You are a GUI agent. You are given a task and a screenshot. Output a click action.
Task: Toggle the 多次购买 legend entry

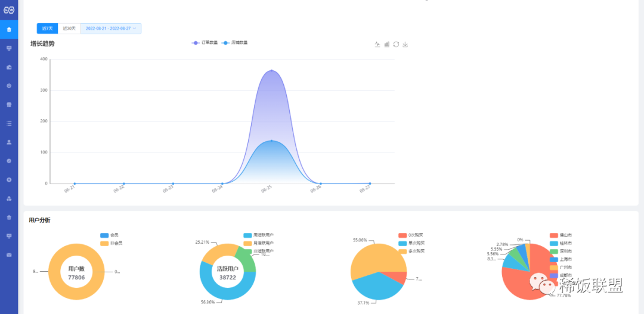click(411, 251)
